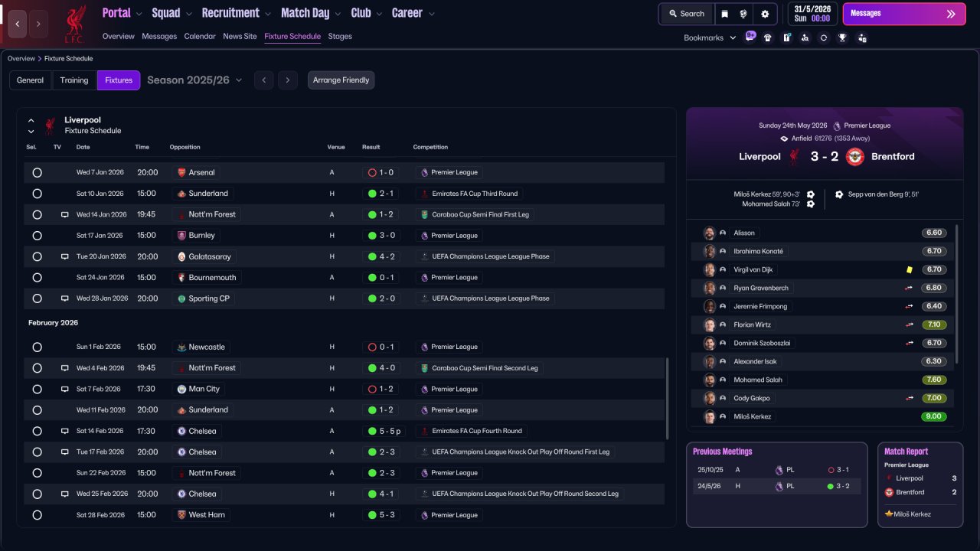Select the Man City fixture radio button
The height and width of the screenshot is (551, 980).
[x=37, y=390]
